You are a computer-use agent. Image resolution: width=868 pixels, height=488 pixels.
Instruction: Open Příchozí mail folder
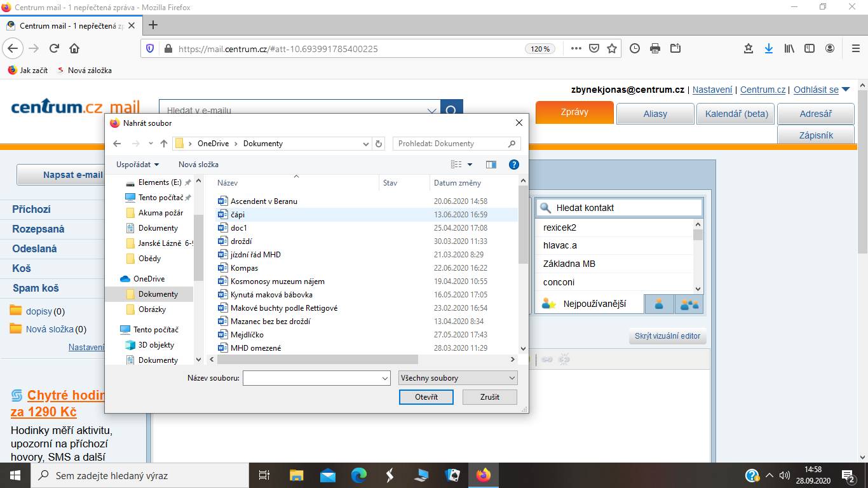pos(31,209)
